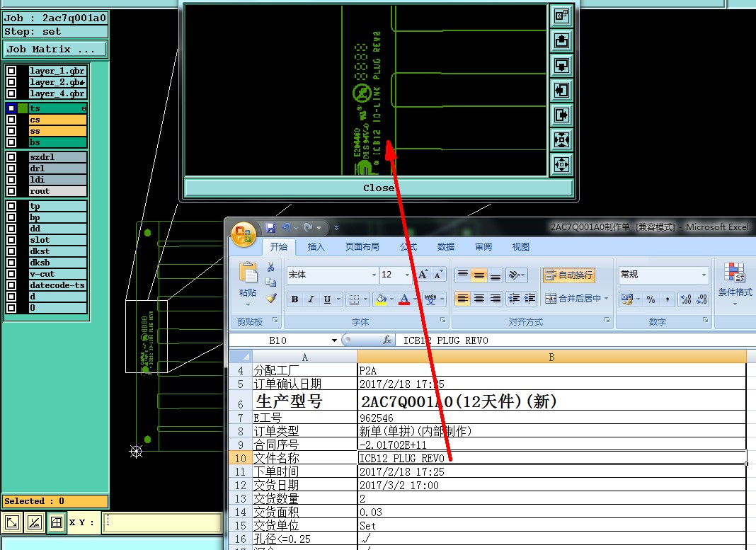The width and height of the screenshot is (756, 550).
Task: Toggle the checkbox for the slot layer
Action: tap(11, 240)
